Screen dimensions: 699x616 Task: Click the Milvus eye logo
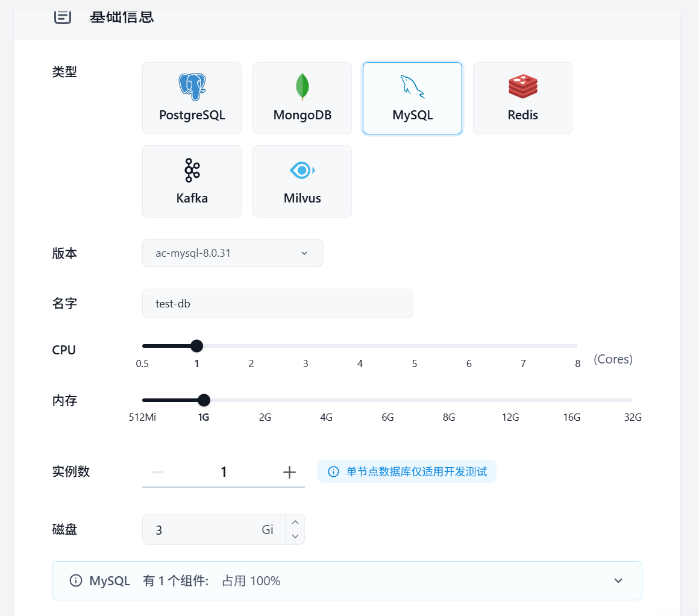[x=302, y=171]
